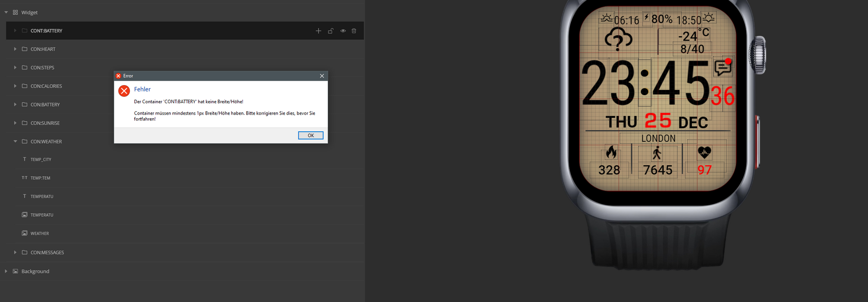Screen dimensions: 868x302
Task: Collapse the Widget tree root
Action: [x=6, y=12]
